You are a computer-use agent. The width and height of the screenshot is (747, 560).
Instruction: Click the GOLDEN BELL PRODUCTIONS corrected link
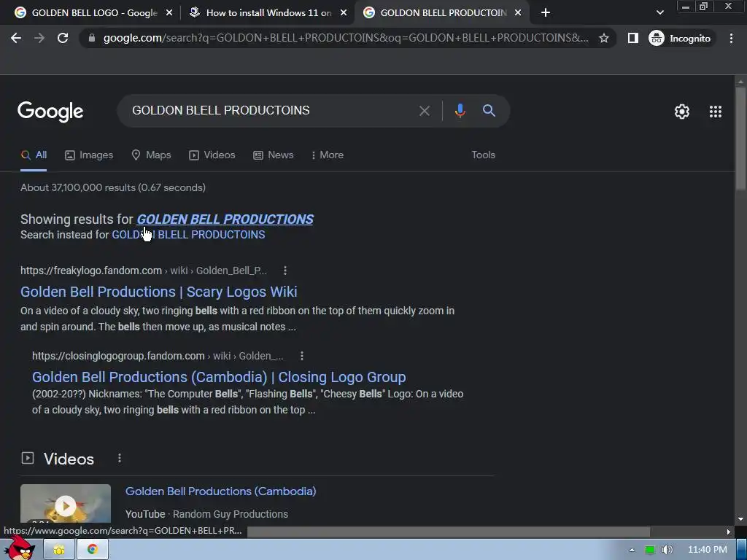pyautogui.click(x=225, y=219)
